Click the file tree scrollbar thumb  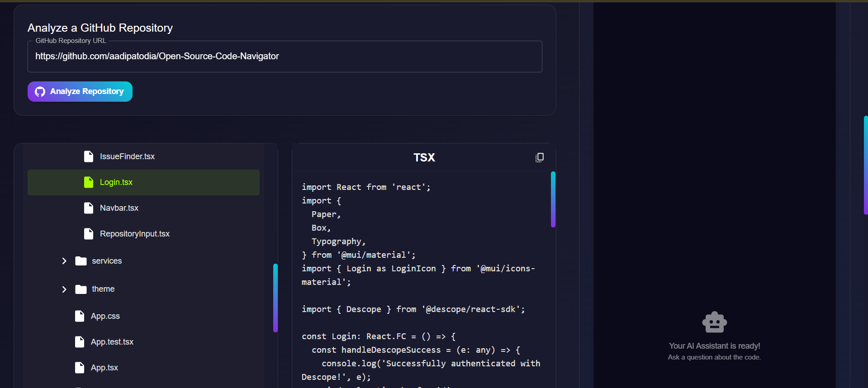pos(275,298)
